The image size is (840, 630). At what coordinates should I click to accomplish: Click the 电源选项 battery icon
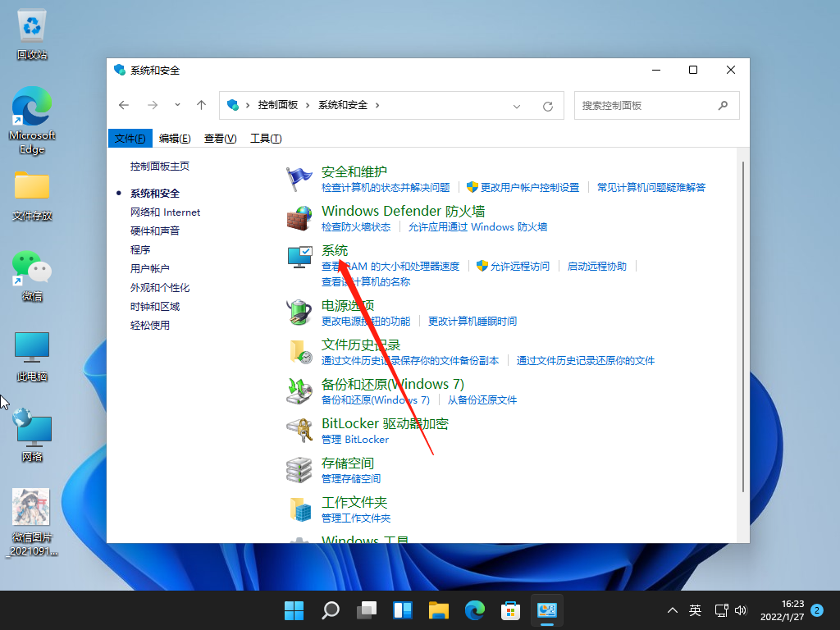(x=299, y=312)
